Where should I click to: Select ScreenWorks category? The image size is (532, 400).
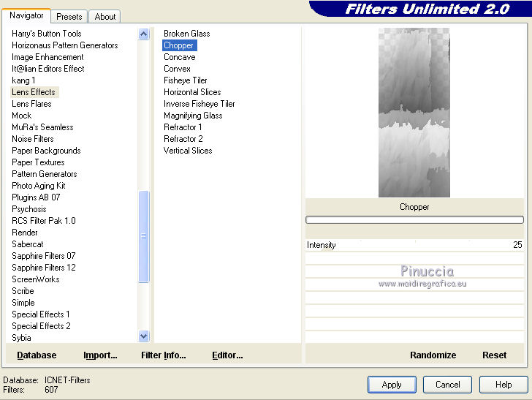coord(36,279)
